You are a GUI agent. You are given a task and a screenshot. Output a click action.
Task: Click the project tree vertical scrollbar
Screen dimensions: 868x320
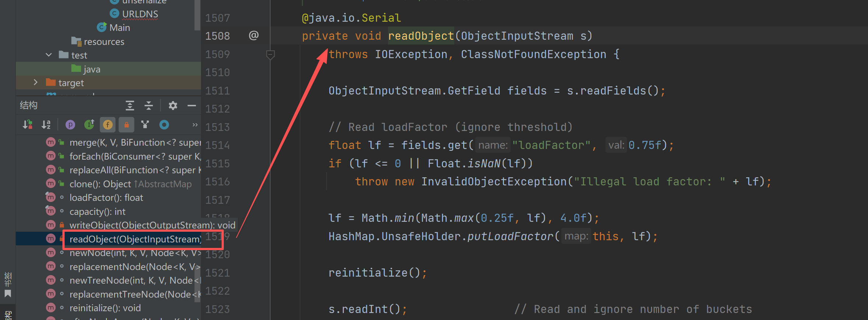click(197, 15)
